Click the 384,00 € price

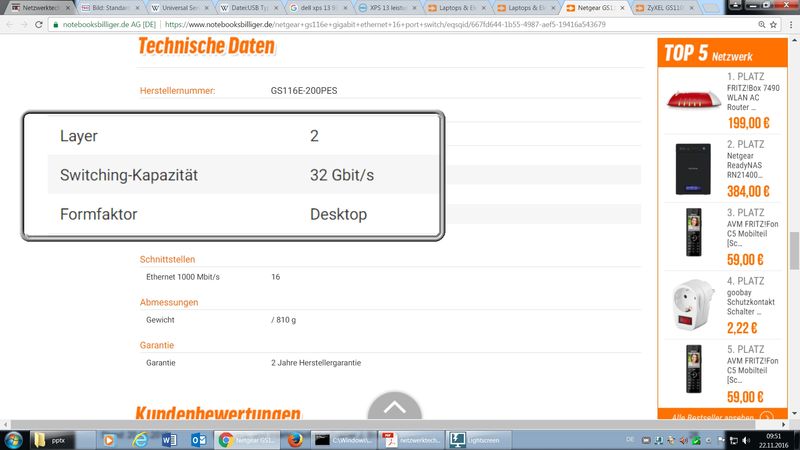748,191
